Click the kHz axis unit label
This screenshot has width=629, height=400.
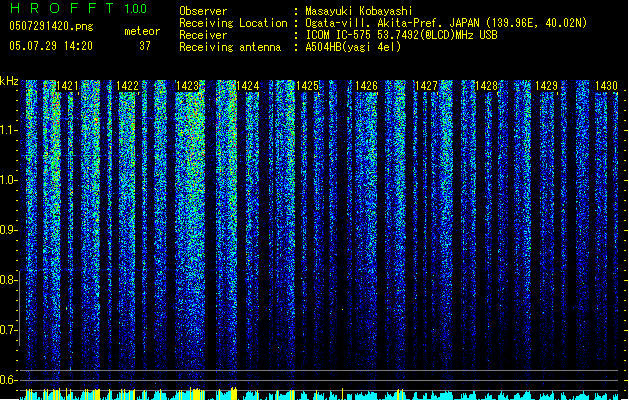coord(9,81)
